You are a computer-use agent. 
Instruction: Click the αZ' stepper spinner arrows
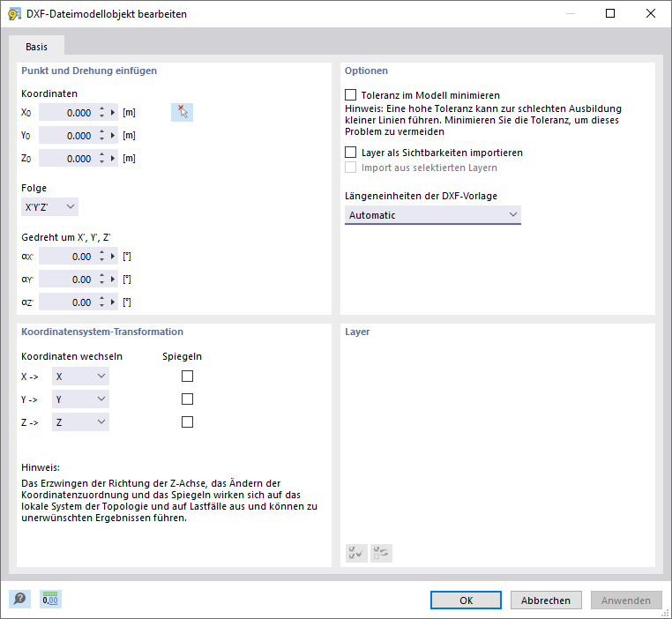[x=101, y=302]
